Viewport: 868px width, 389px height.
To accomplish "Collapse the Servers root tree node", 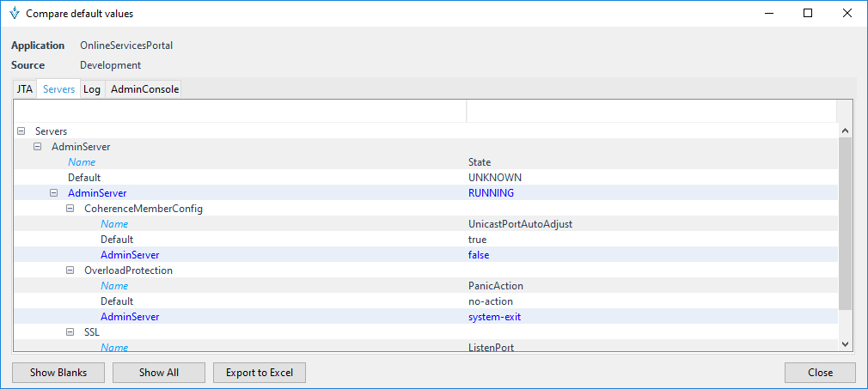I will (x=21, y=131).
